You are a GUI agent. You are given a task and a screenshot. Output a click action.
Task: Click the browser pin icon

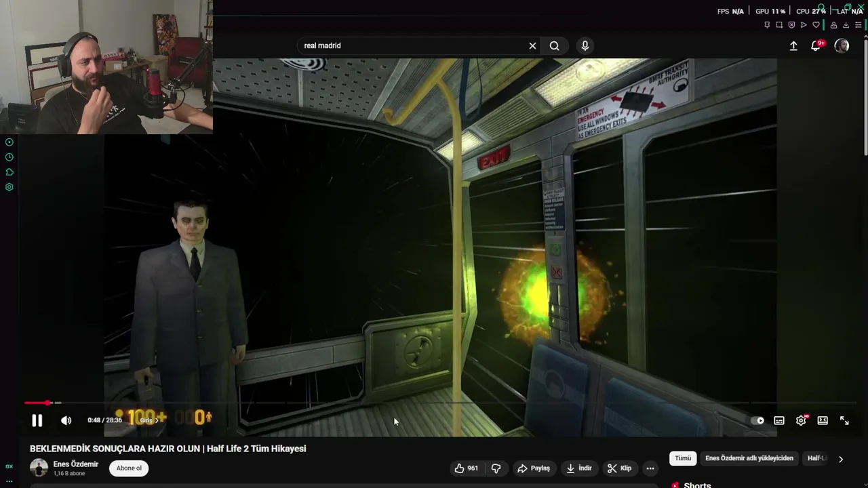coord(767,25)
